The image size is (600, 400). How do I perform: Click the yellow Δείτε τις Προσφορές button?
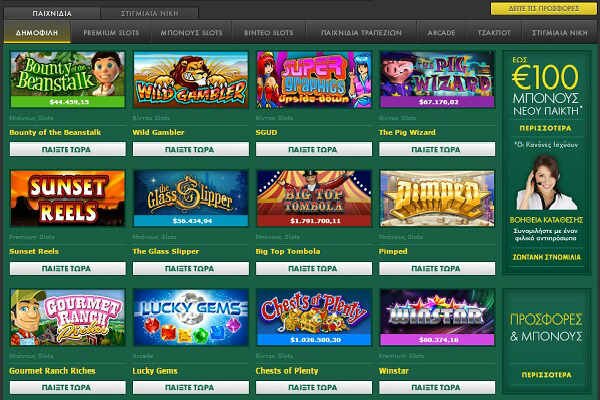543,8
